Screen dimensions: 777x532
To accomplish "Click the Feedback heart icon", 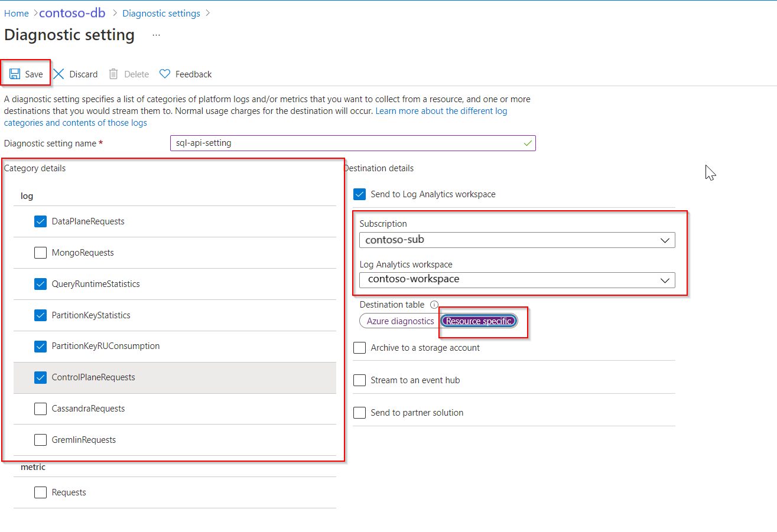I will pyautogui.click(x=165, y=74).
